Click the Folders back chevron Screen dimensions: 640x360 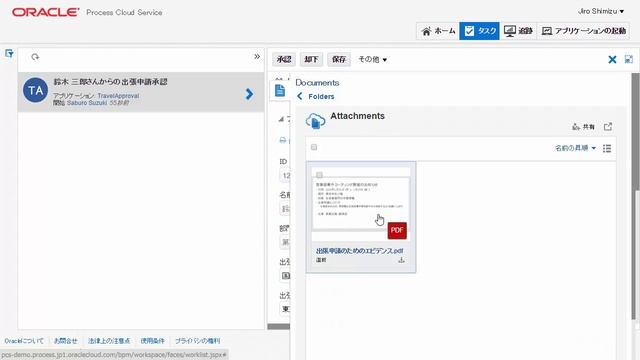pyautogui.click(x=300, y=96)
